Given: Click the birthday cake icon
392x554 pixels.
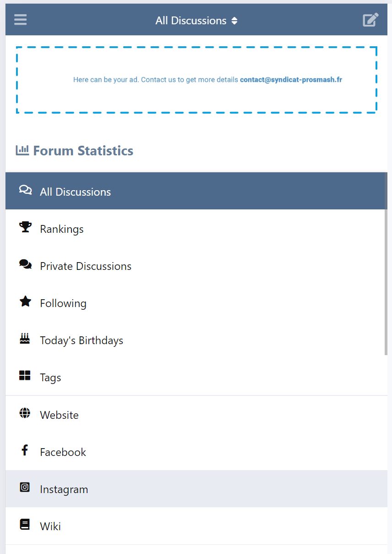Looking at the screenshot, I should click(x=25, y=339).
